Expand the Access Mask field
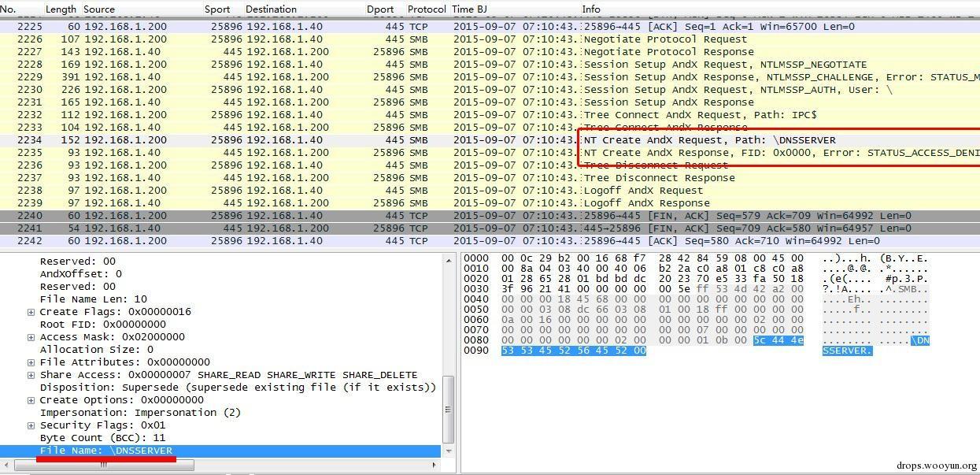Screen dimensions: 980x475 (x=31, y=337)
